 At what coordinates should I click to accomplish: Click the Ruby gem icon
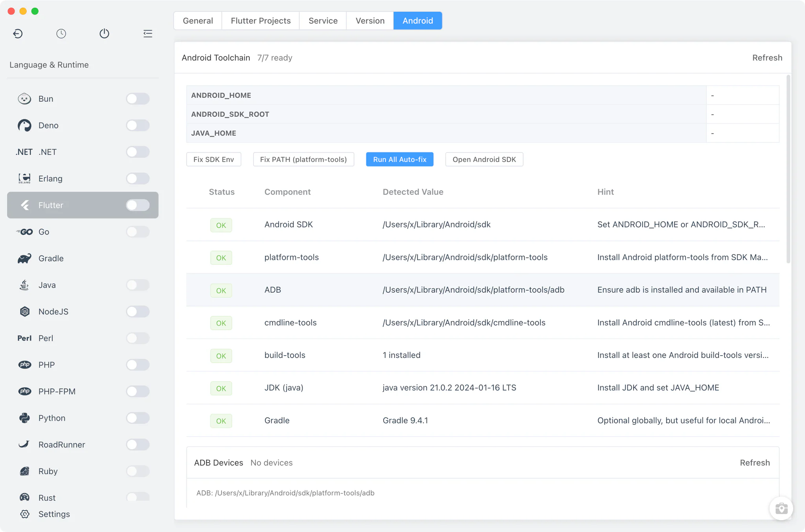tap(24, 471)
